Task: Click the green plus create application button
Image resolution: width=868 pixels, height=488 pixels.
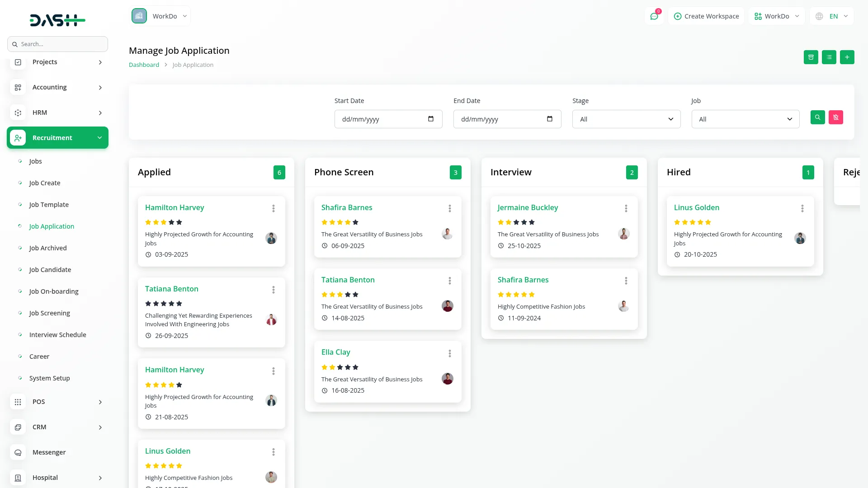Action: [x=847, y=57]
